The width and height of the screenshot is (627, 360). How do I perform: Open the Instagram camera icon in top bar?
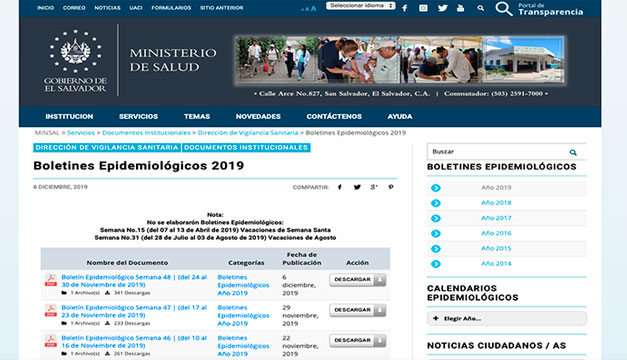point(423,8)
